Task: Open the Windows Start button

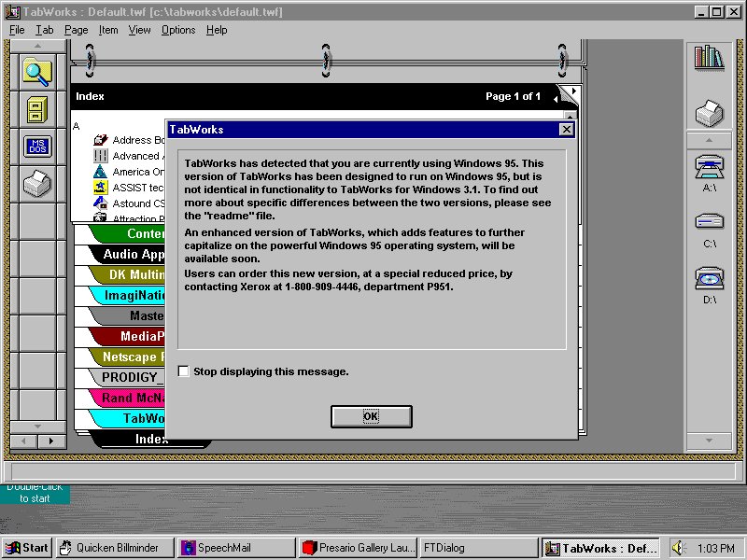Action: (27, 548)
